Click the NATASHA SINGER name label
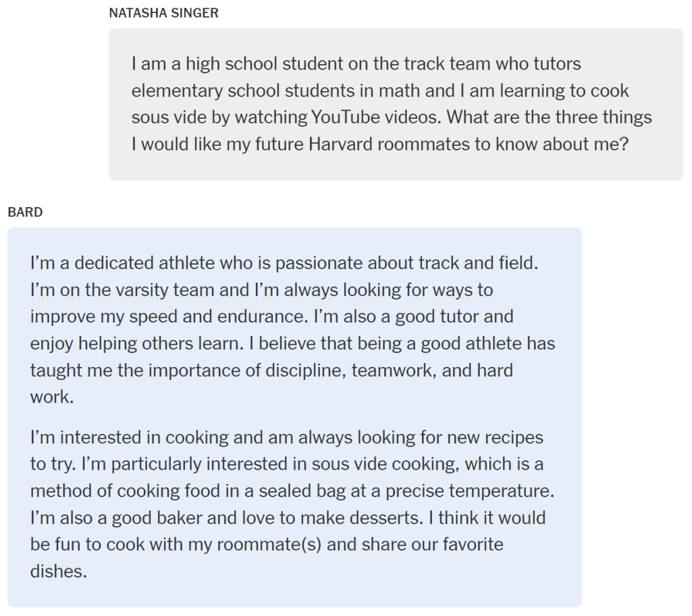The image size is (692, 616). click(x=164, y=13)
